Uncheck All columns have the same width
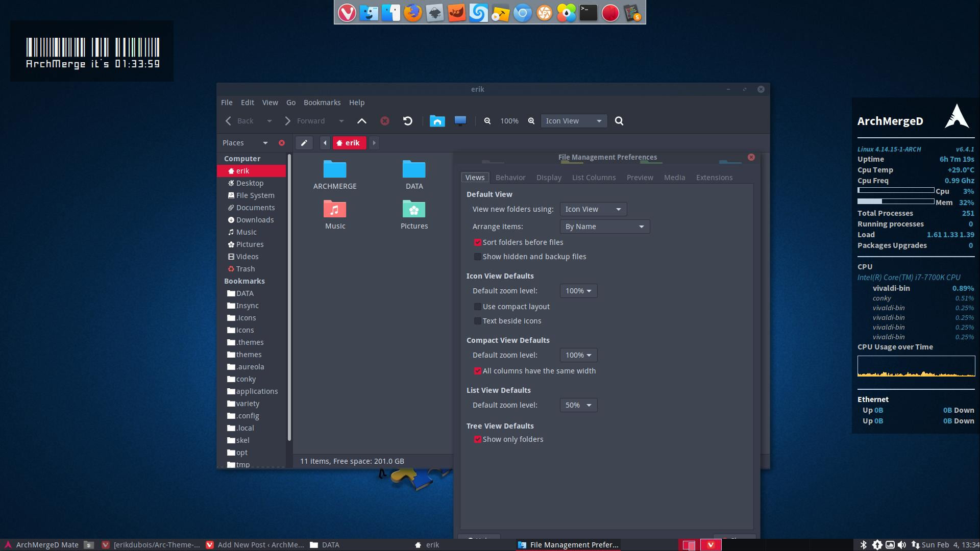 click(478, 371)
